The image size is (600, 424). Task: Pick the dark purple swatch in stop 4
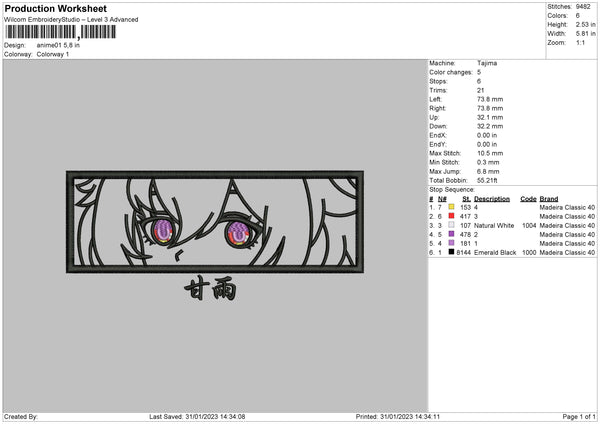pyautogui.click(x=452, y=234)
